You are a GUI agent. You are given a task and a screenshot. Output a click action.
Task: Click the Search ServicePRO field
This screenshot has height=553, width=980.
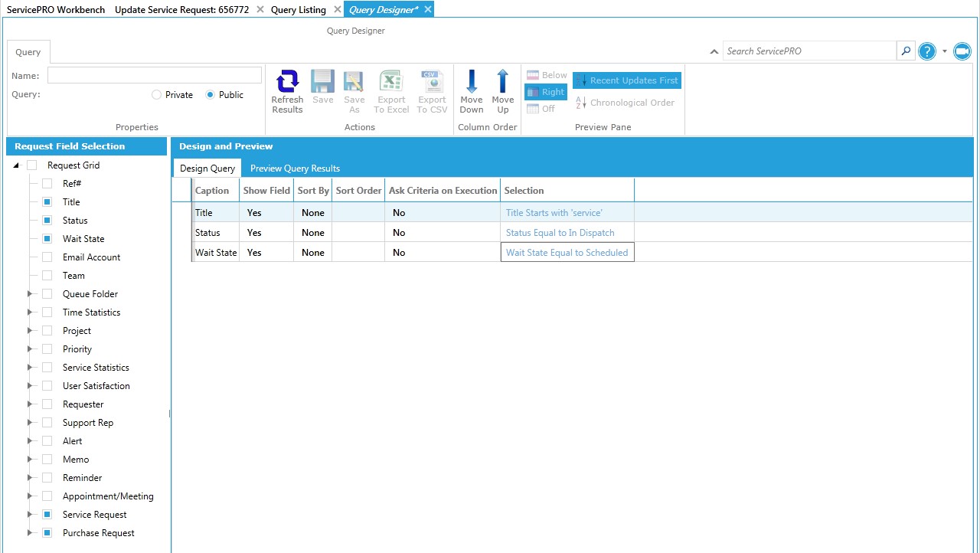(809, 51)
